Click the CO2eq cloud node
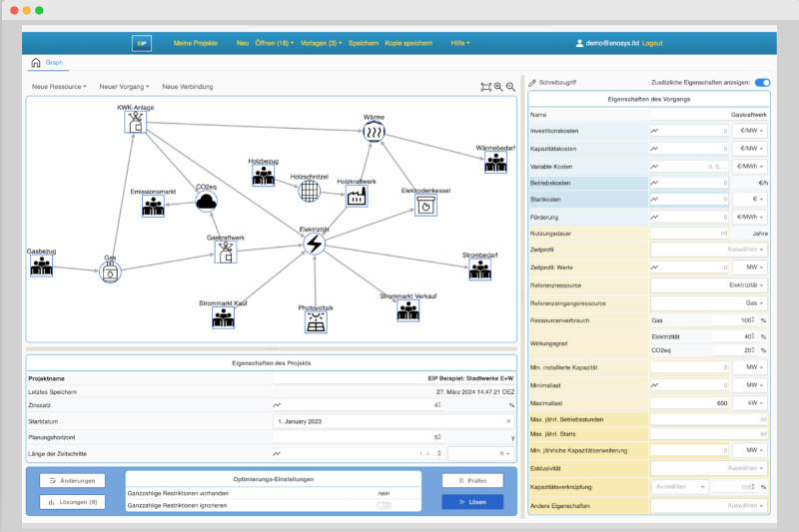Image resolution: width=799 pixels, height=532 pixels. (x=207, y=202)
